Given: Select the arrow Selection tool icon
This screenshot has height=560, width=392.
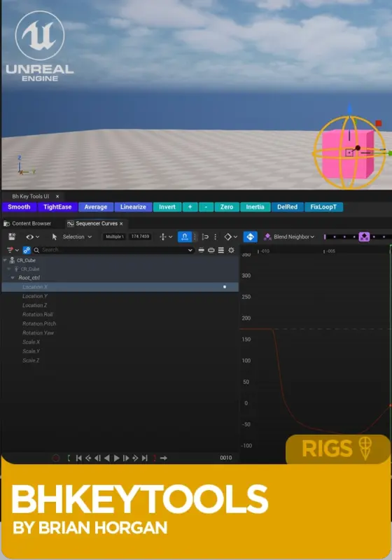Looking at the screenshot, I should coord(55,237).
